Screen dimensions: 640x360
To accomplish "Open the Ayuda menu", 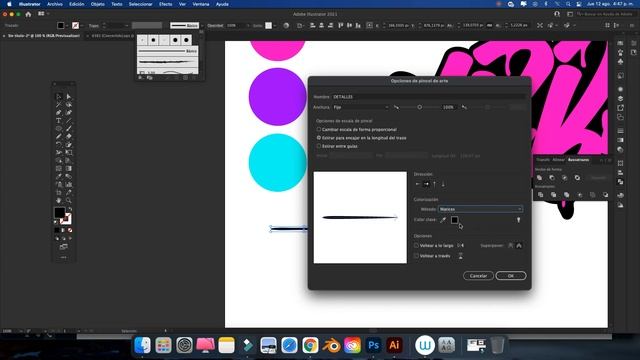I will tap(222, 4).
